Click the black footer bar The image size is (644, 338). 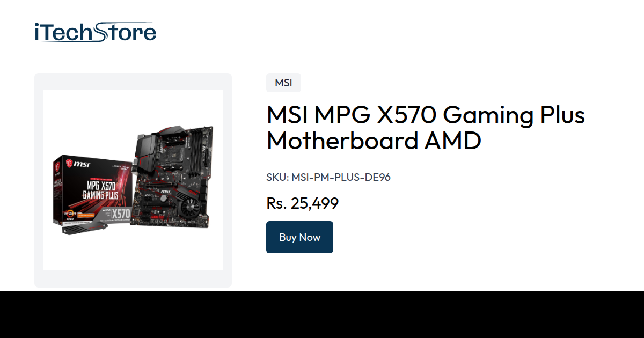click(322, 315)
